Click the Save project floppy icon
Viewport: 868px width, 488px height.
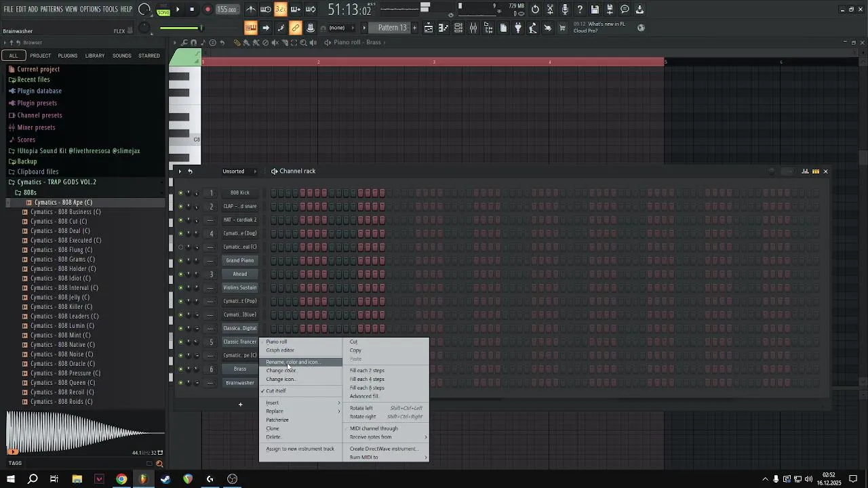click(x=595, y=9)
